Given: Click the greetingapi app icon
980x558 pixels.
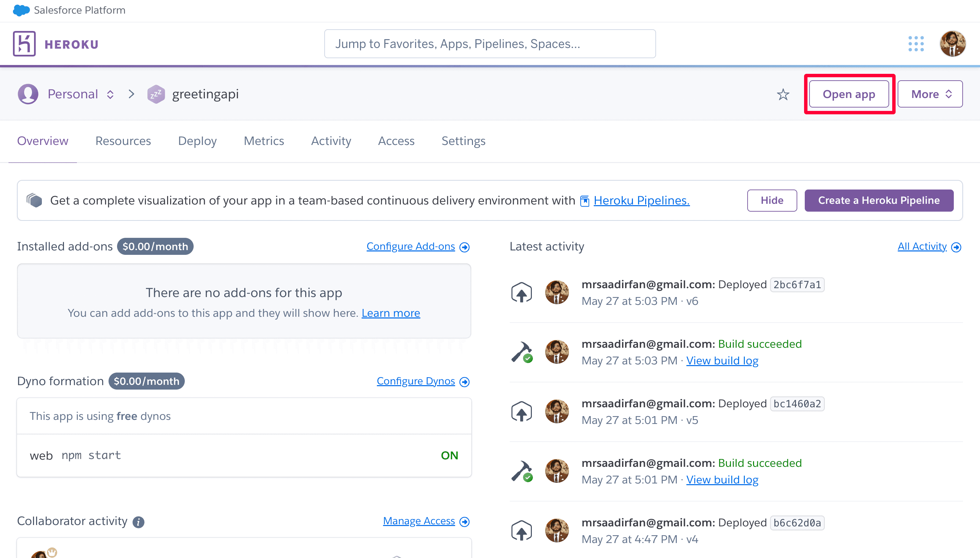Looking at the screenshot, I should pyautogui.click(x=156, y=94).
